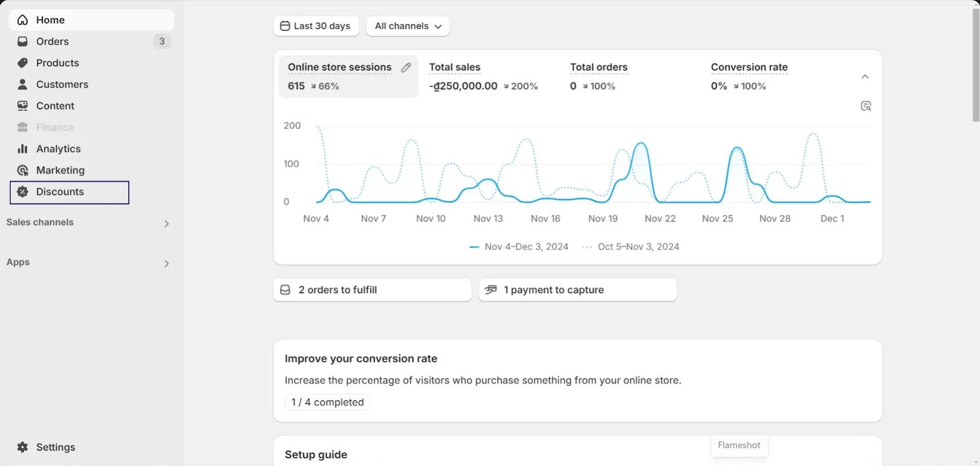Screen dimensions: 980x466
Task: Open Analytics from the sidebar
Action: pyautogui.click(x=91, y=149)
